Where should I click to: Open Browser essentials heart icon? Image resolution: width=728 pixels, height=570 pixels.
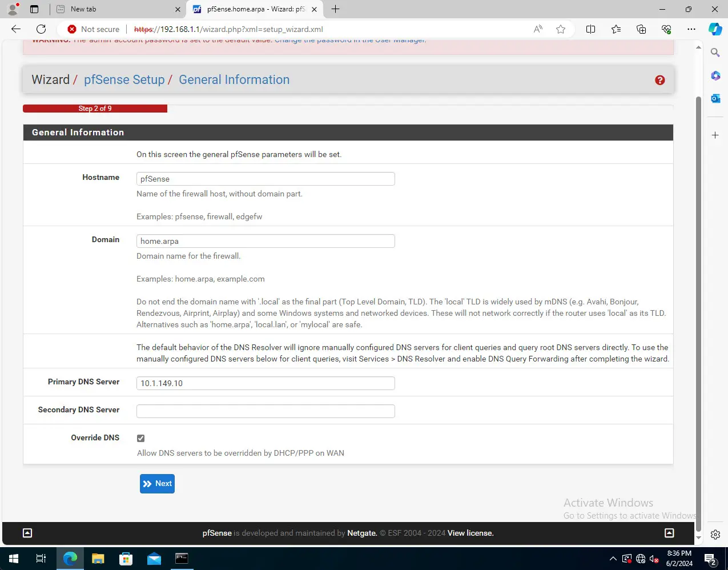(x=666, y=29)
